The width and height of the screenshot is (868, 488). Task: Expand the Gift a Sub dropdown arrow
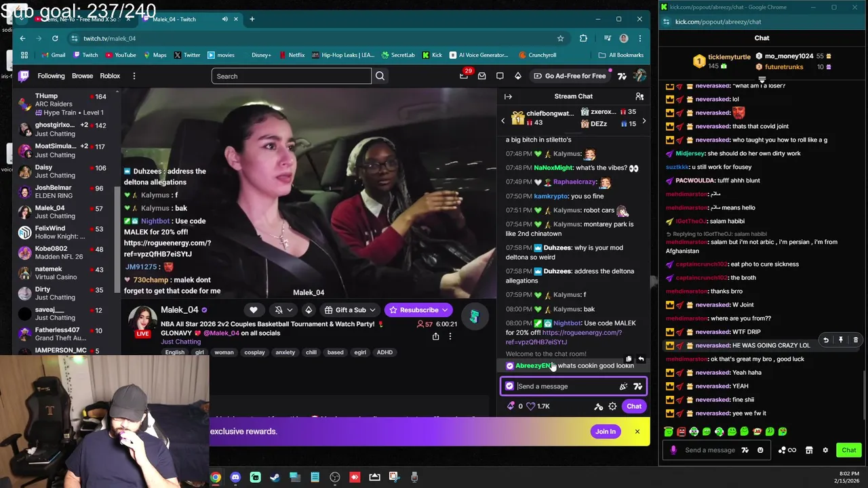click(x=372, y=310)
